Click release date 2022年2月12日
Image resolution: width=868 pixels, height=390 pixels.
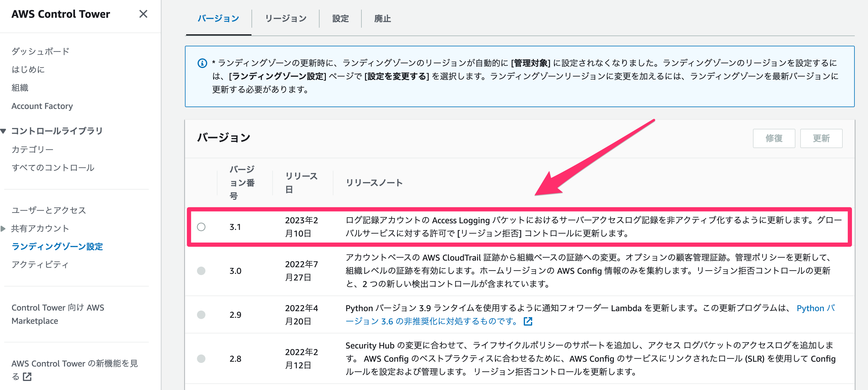point(301,359)
